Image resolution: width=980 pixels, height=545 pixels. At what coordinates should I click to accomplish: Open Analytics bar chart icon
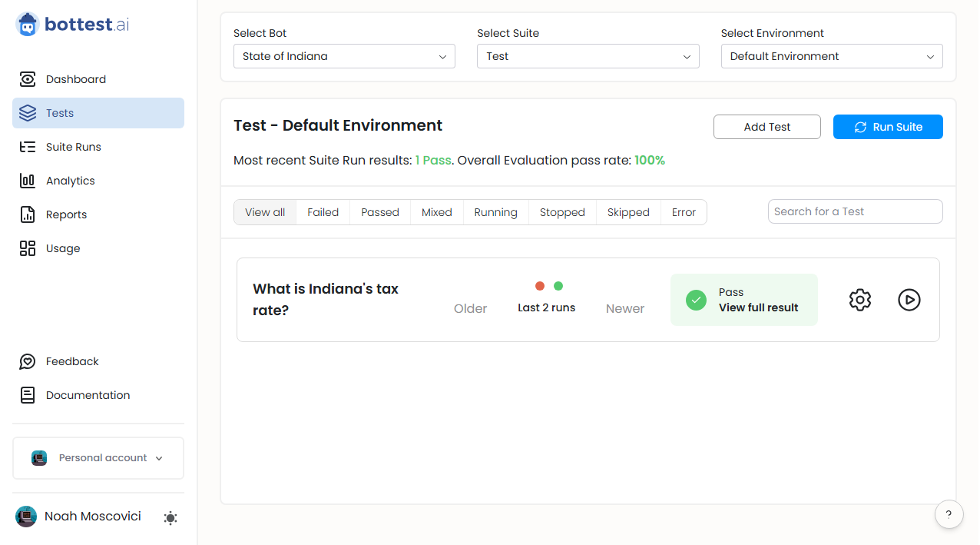click(28, 181)
